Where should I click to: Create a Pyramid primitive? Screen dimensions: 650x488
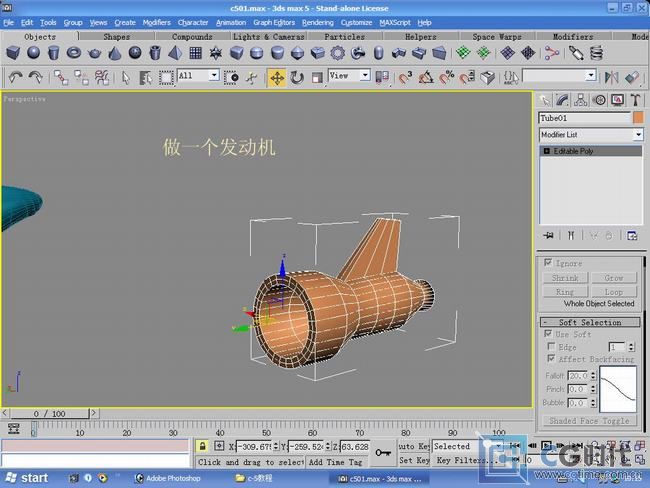pyautogui.click(x=175, y=53)
